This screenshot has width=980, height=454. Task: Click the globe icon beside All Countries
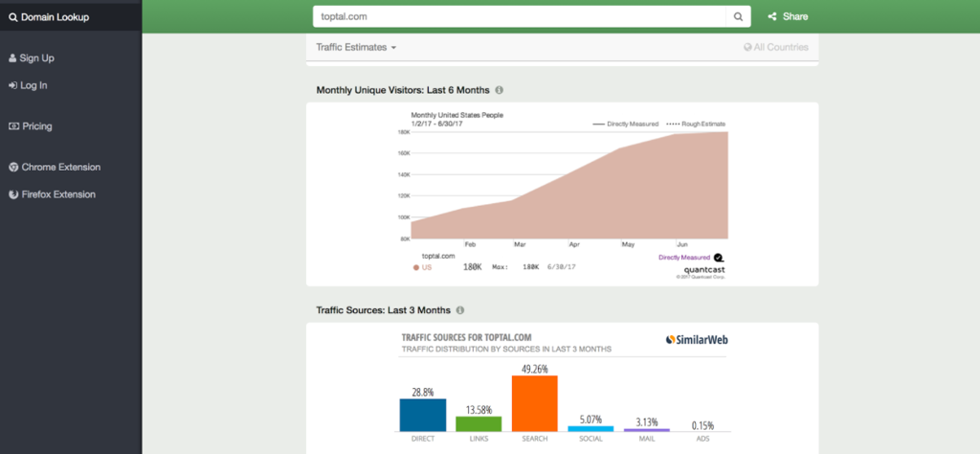click(747, 47)
